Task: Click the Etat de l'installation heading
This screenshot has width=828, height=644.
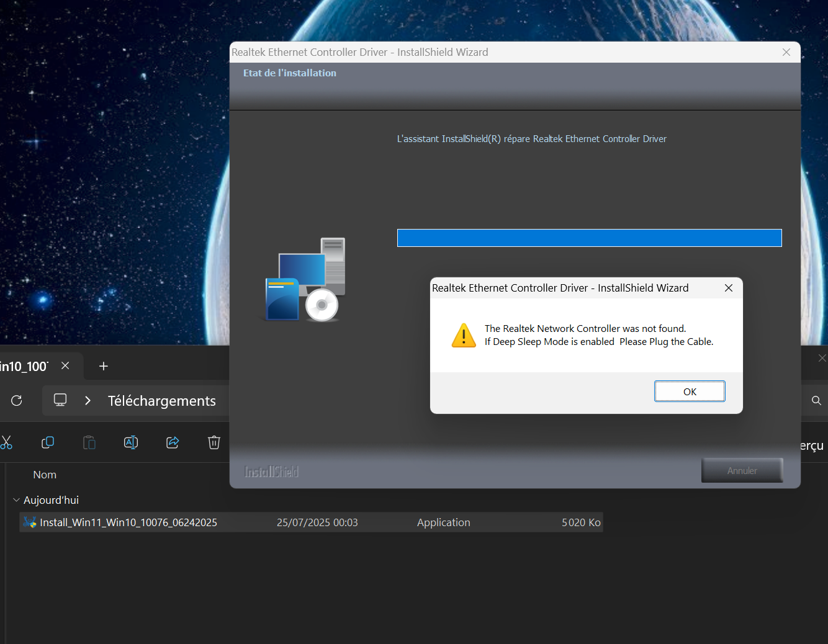Action: pos(290,73)
